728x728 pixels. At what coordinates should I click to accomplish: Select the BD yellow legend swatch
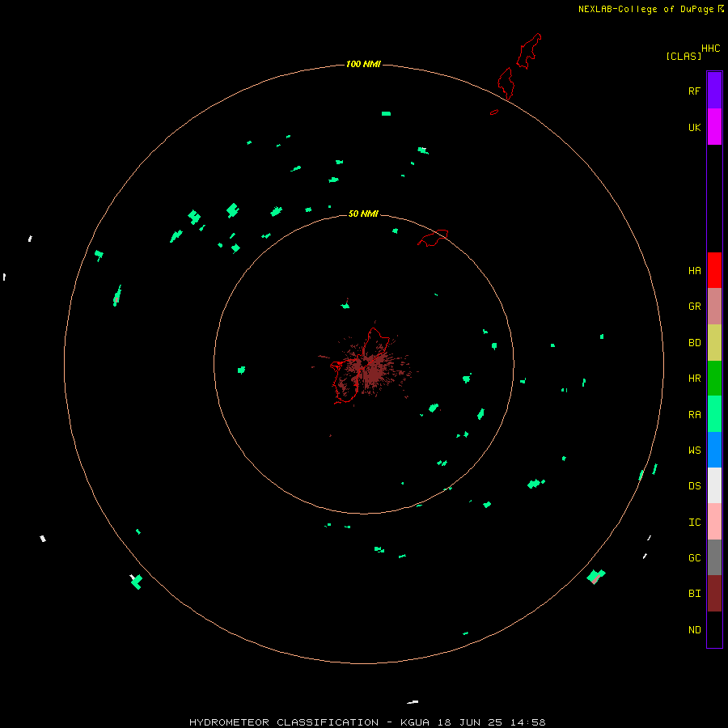pos(714,343)
